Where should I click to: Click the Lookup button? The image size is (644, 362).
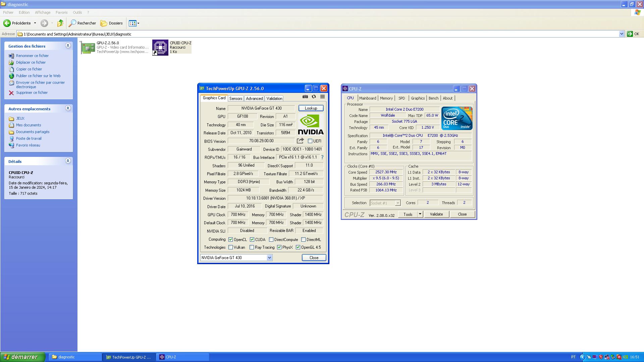311,108
